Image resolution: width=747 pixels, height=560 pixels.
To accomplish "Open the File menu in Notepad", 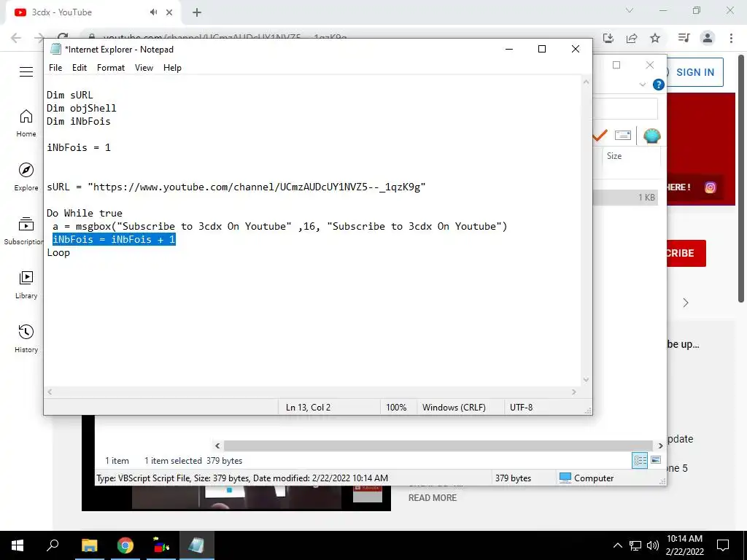I will [55, 68].
